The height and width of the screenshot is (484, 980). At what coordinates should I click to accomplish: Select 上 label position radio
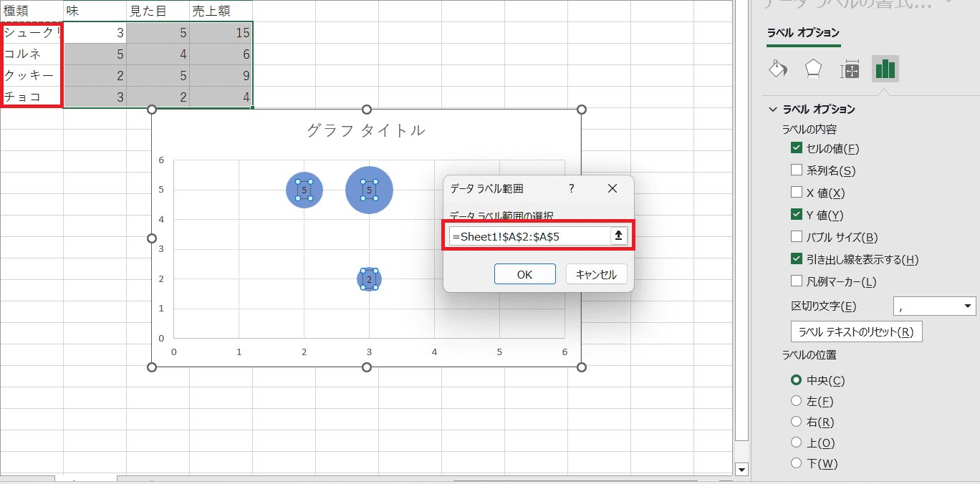(796, 442)
